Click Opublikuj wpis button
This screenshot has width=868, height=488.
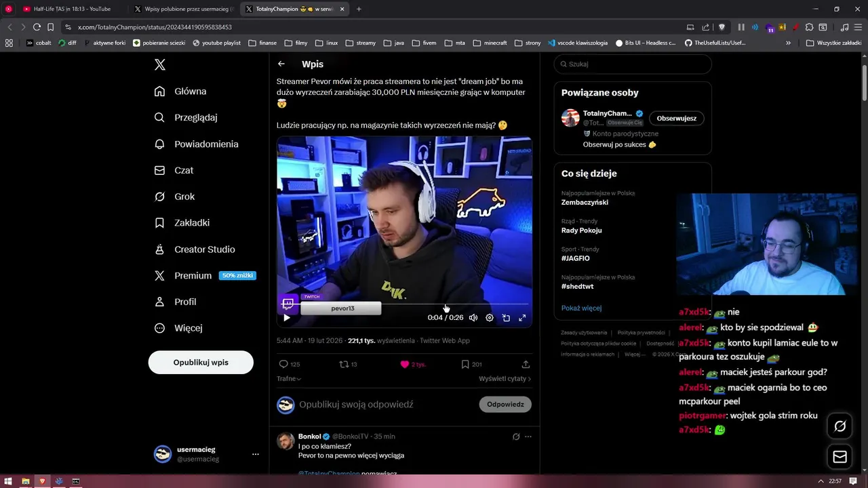coord(201,362)
